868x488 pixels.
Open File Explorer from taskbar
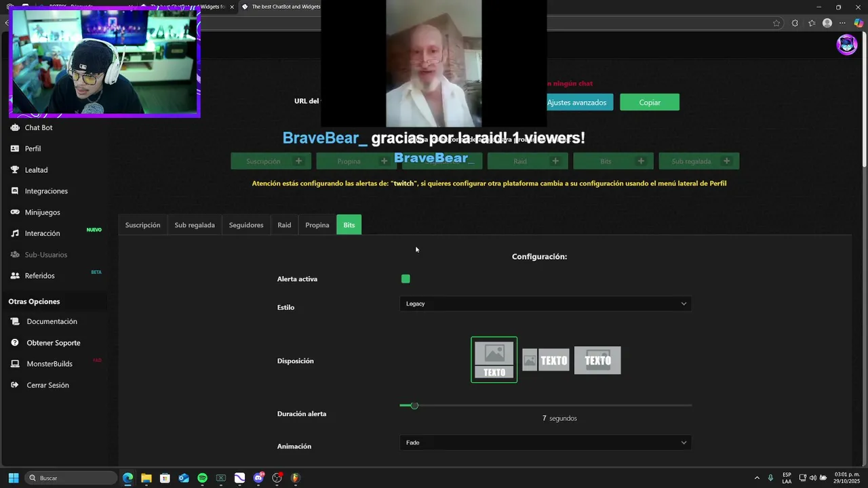tap(146, 478)
